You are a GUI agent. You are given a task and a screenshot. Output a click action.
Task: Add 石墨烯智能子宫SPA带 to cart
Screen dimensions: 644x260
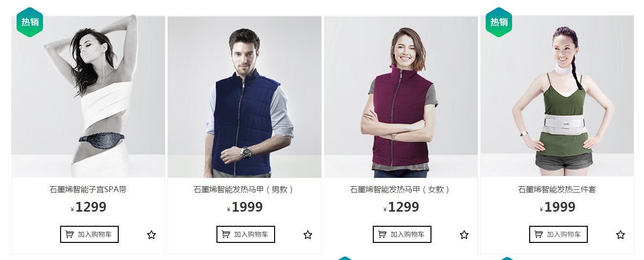click(89, 235)
